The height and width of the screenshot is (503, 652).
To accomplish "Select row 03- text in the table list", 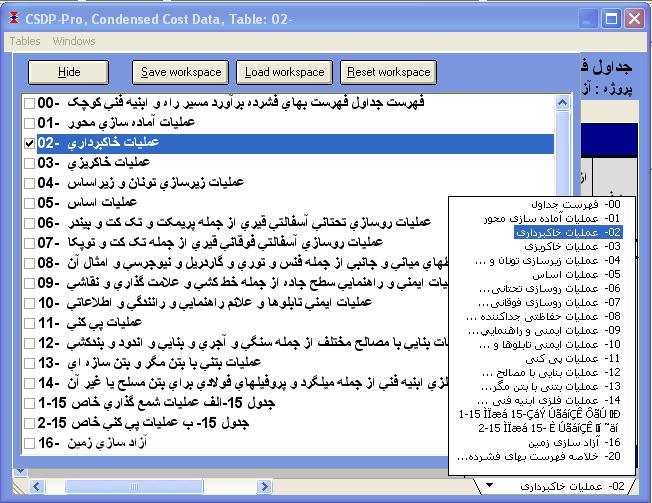I will [94, 163].
